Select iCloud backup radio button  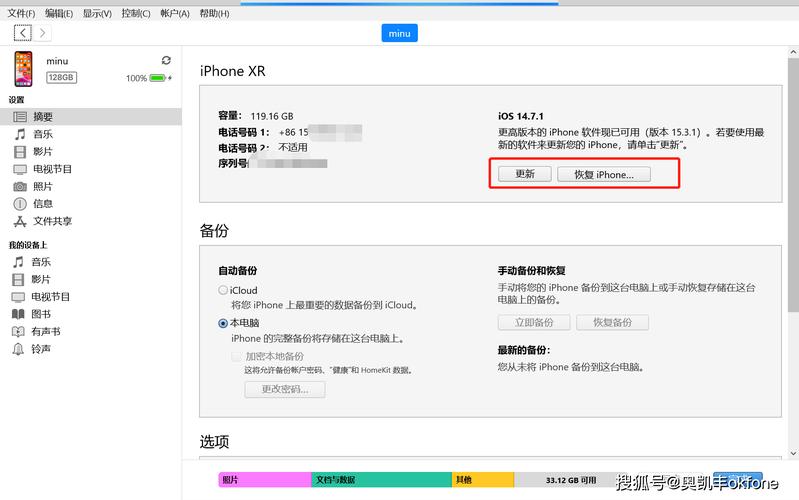[223, 290]
